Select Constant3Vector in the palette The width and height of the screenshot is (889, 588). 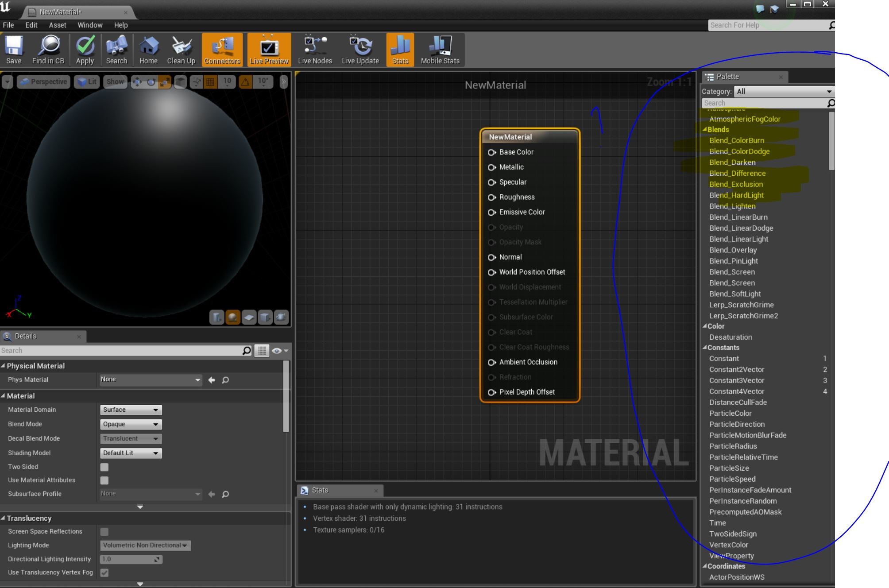pos(737,380)
